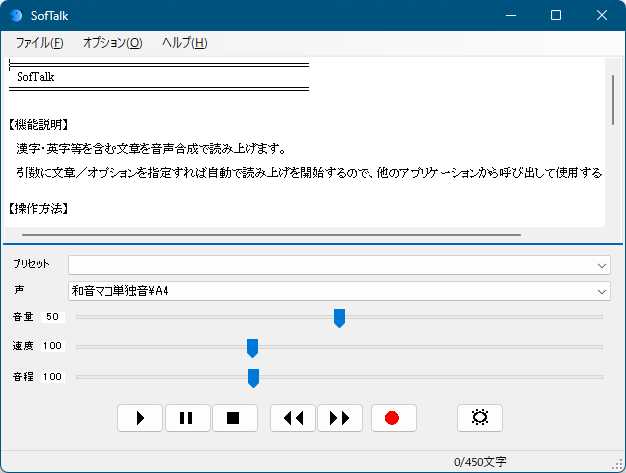Click the line starting 引数に文章/オプションを指定すれば

[309, 173]
